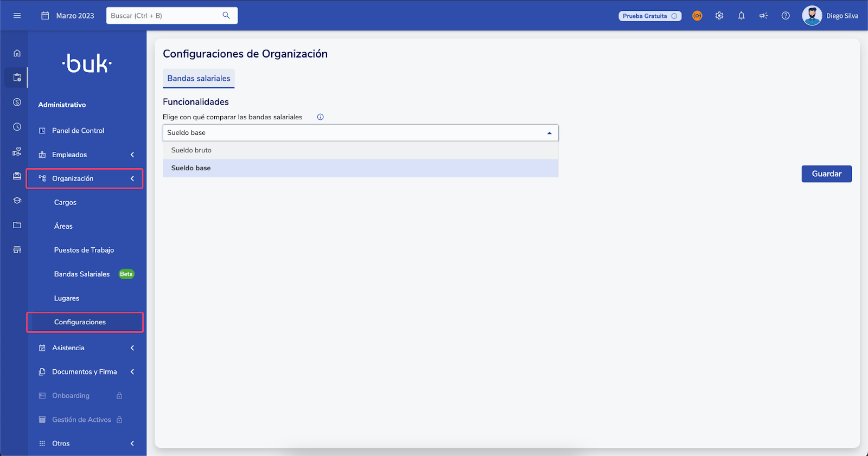Image resolution: width=868 pixels, height=456 pixels.
Task: Click the Prueba Gratuita badge
Action: [x=649, y=16]
